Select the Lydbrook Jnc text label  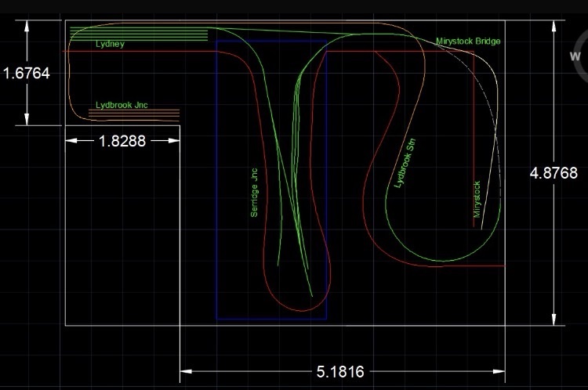pos(122,104)
